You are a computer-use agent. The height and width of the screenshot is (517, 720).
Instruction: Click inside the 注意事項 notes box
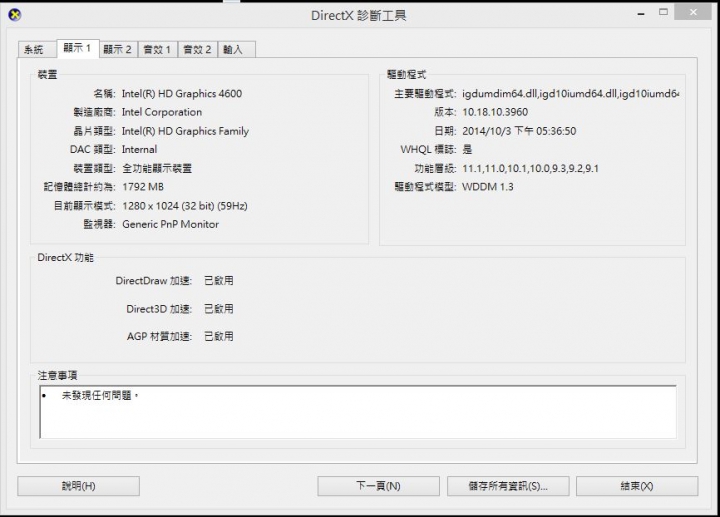pos(358,412)
